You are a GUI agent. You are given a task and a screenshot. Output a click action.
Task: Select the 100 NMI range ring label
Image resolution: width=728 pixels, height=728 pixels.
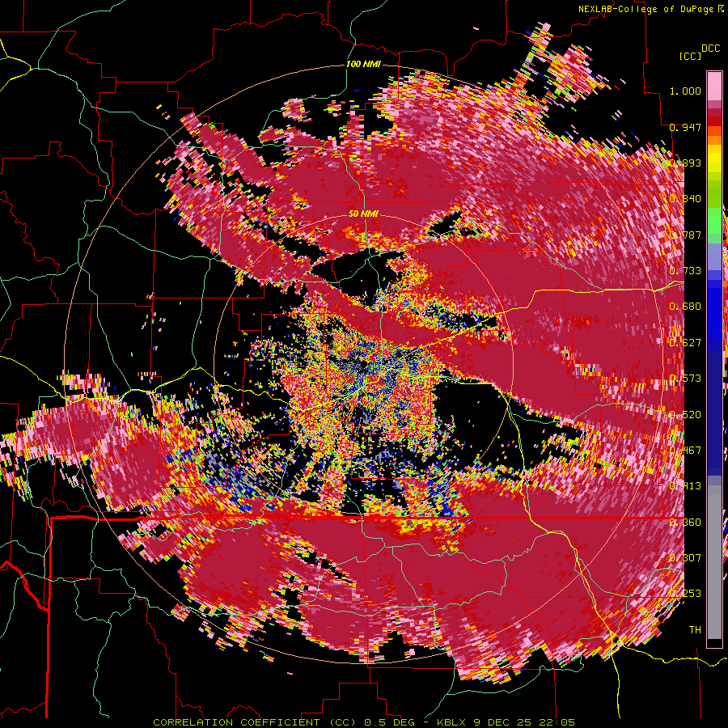point(363,64)
